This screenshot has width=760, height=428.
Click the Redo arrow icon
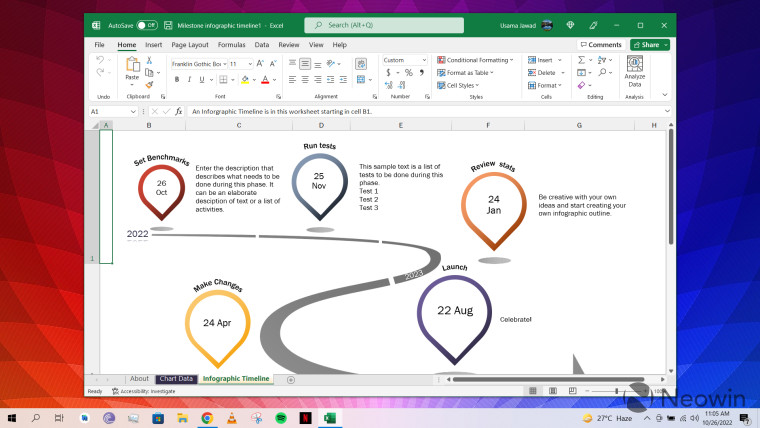(100, 72)
